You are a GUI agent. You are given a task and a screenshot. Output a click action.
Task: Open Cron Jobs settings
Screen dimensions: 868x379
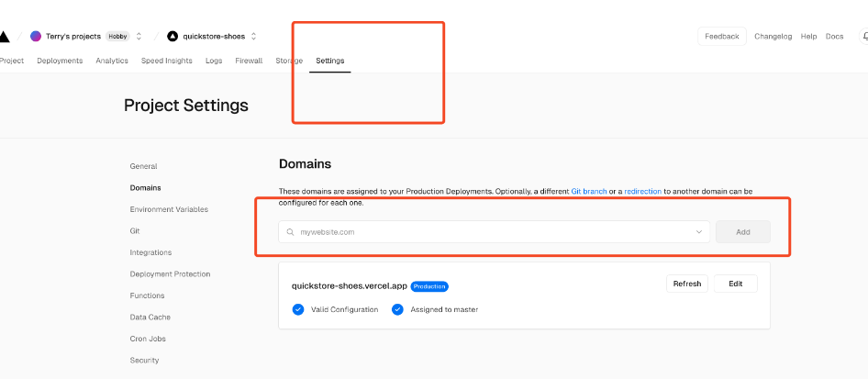pos(148,339)
